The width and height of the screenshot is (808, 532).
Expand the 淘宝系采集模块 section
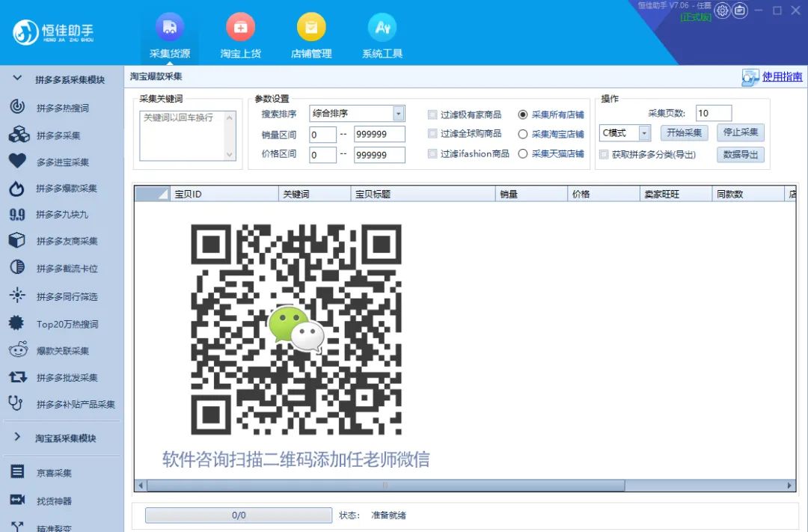[x=17, y=437]
